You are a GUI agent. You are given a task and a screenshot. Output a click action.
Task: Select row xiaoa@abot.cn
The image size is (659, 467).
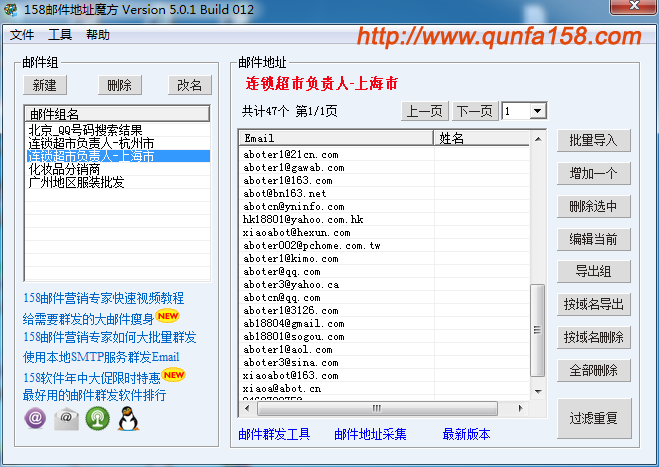(x=385, y=389)
